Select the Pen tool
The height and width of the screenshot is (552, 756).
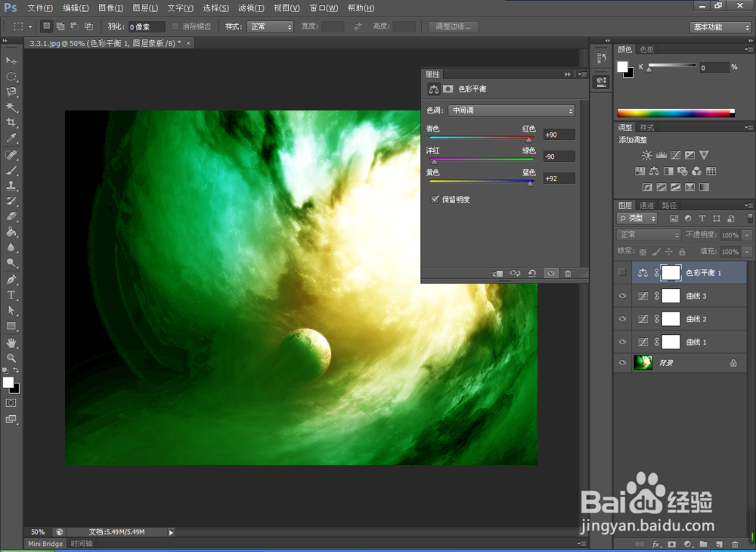coord(11,280)
